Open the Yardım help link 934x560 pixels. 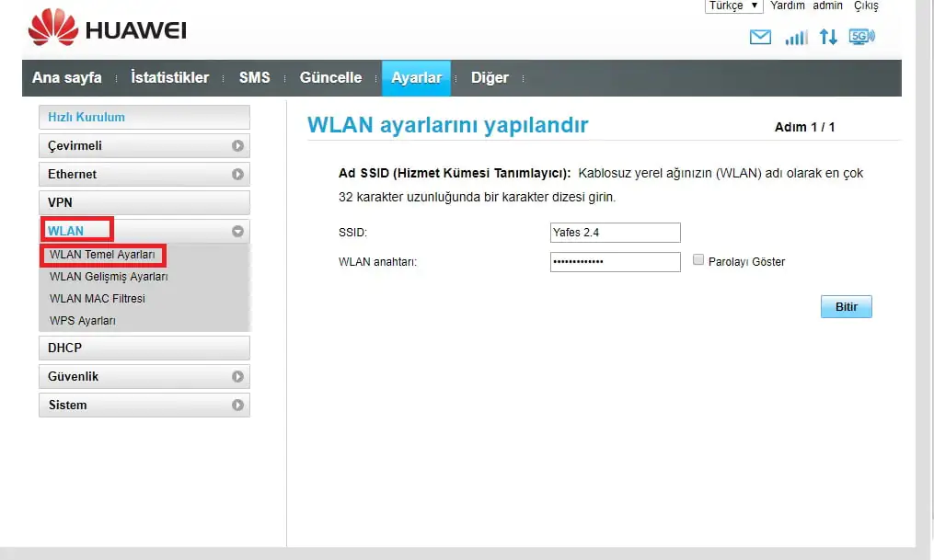(x=788, y=6)
